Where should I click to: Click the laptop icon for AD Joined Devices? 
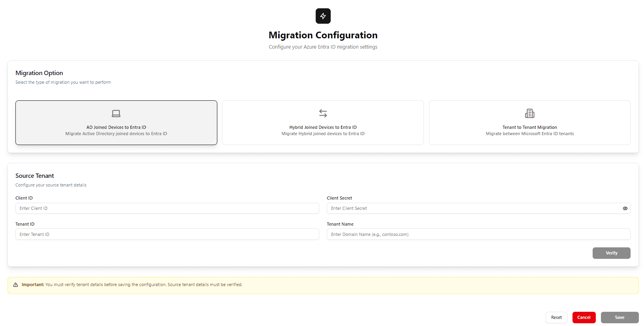click(x=116, y=113)
